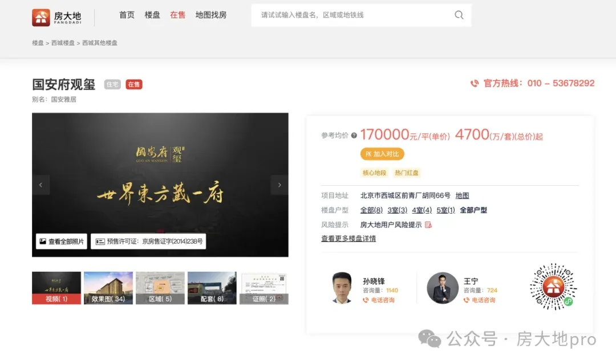Open 房大地用户风险提示

(391, 225)
